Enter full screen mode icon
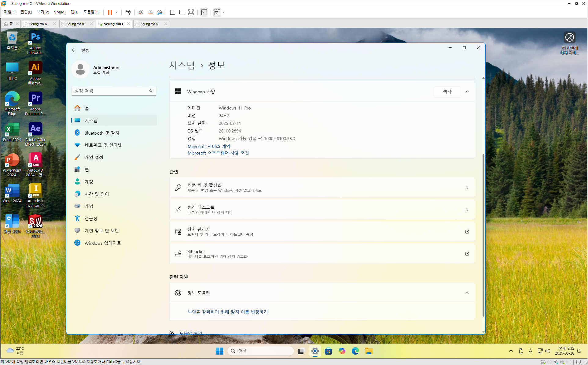 coord(191,12)
